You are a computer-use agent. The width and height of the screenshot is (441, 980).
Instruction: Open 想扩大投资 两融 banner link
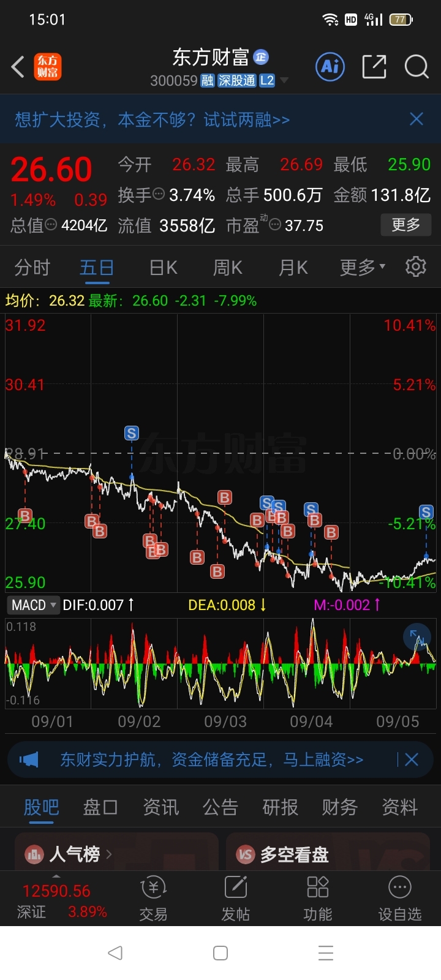[153, 119]
